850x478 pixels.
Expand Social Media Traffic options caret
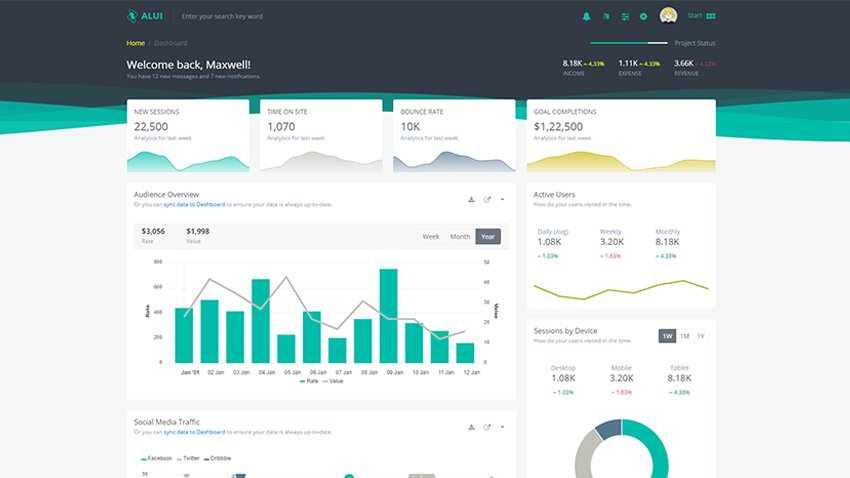pos(503,427)
